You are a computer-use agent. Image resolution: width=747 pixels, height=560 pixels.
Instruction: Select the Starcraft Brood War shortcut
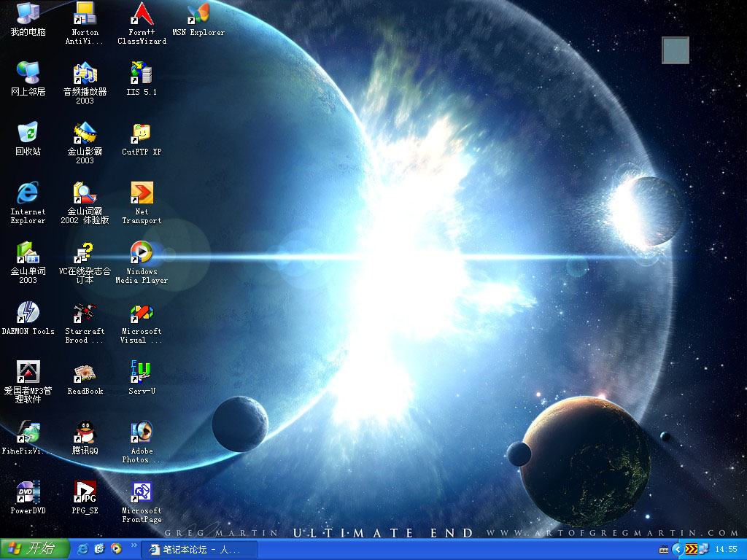[x=85, y=322]
